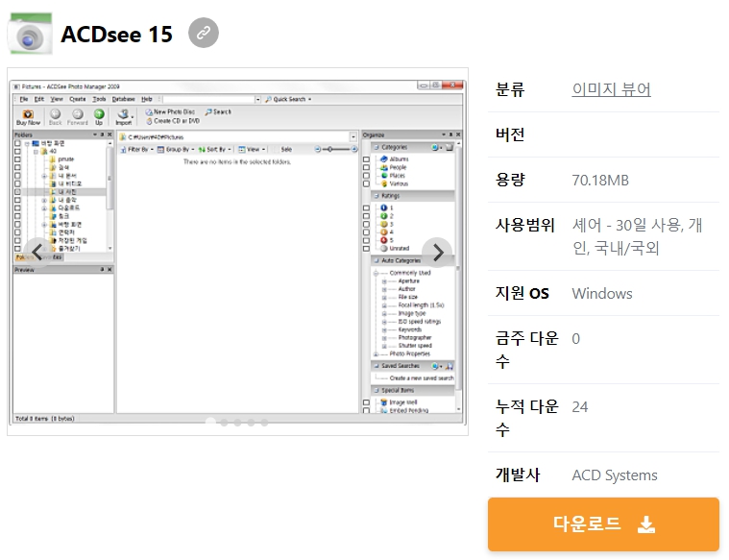Click the ACDsee 15 camera app icon
The width and height of the screenshot is (729, 560).
point(30,34)
